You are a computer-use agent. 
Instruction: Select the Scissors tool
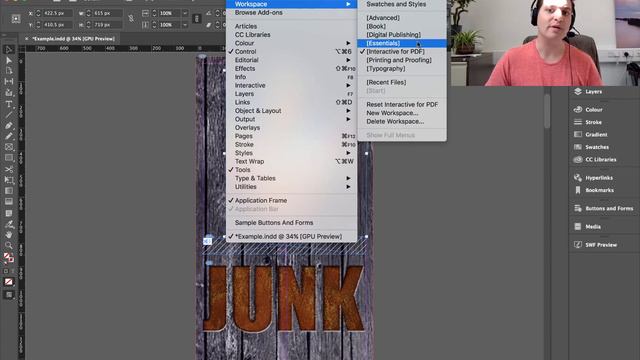click(9, 169)
